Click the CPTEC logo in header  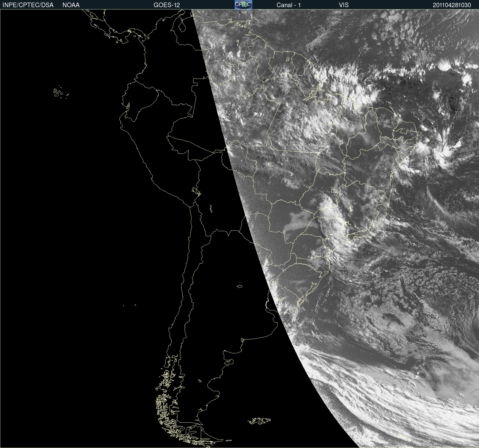[243, 5]
